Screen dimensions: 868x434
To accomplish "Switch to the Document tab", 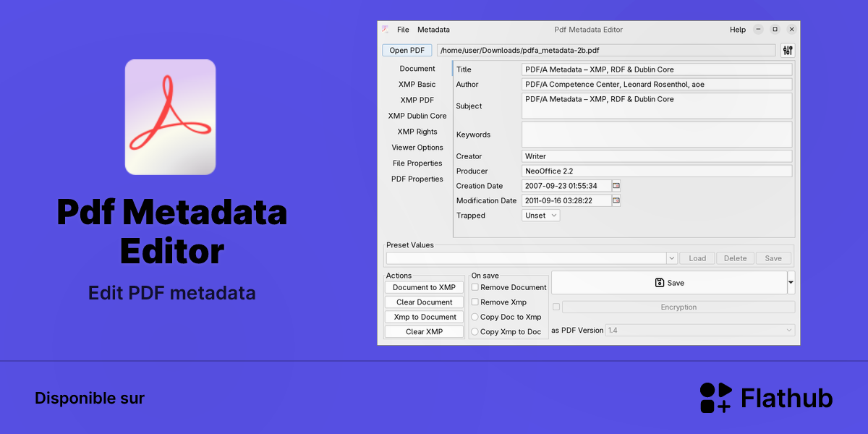I will click(417, 69).
